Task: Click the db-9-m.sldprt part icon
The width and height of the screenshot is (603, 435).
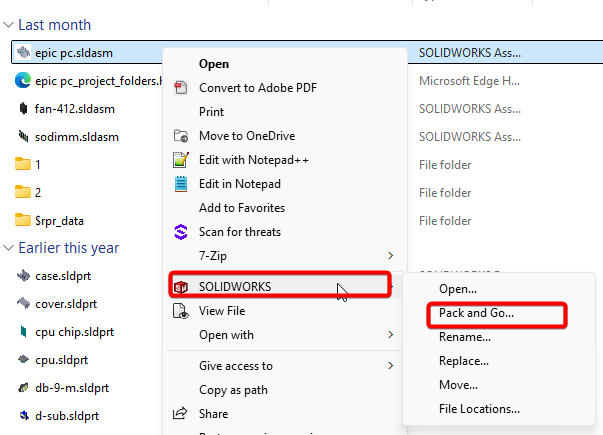Action: coord(23,388)
